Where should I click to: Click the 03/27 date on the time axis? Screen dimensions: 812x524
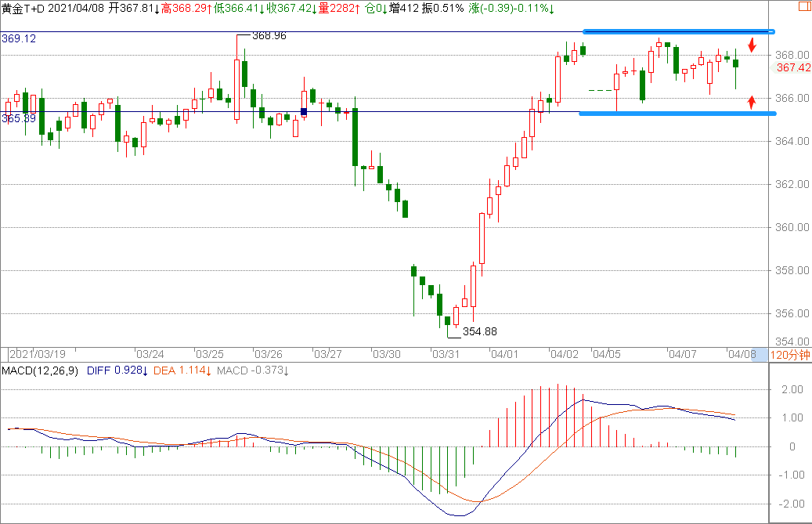coord(328,354)
